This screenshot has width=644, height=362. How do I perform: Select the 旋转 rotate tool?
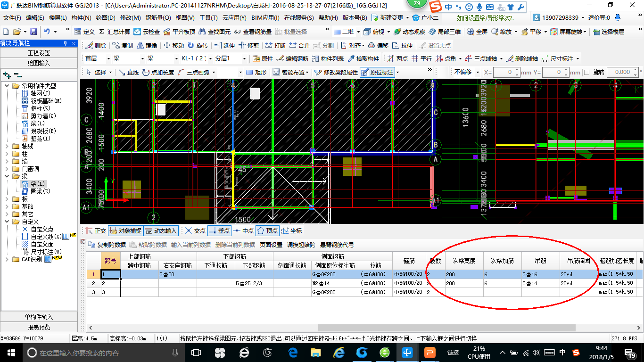coord(198,45)
